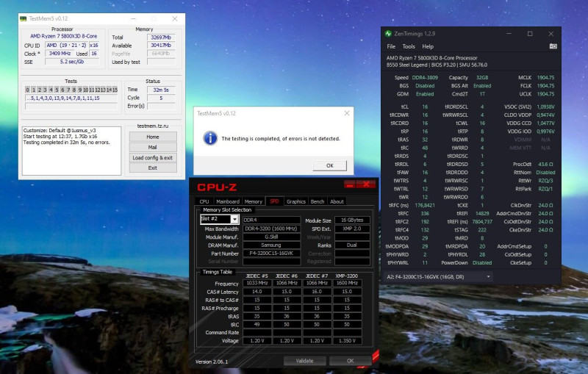Click OK in the testing completed dialog
This screenshot has height=374, width=588.
329,165
